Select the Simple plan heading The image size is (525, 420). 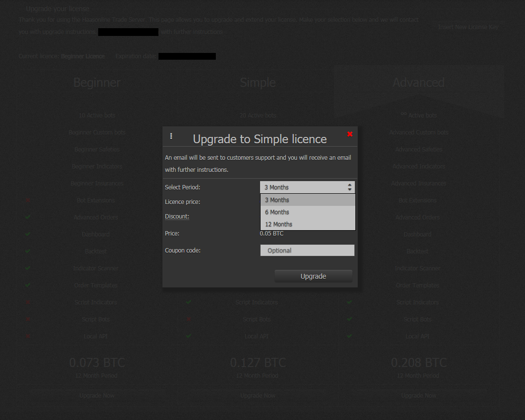coord(258,83)
